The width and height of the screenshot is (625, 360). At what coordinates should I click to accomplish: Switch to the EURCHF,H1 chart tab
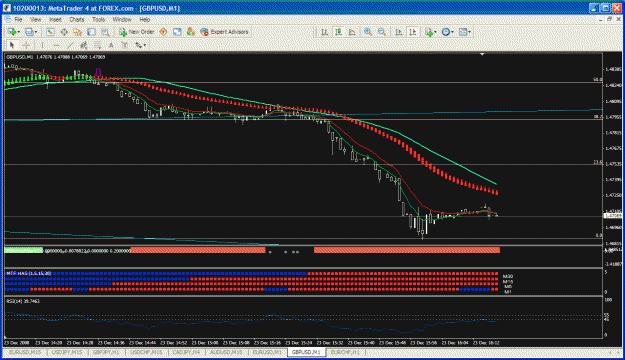click(x=345, y=352)
